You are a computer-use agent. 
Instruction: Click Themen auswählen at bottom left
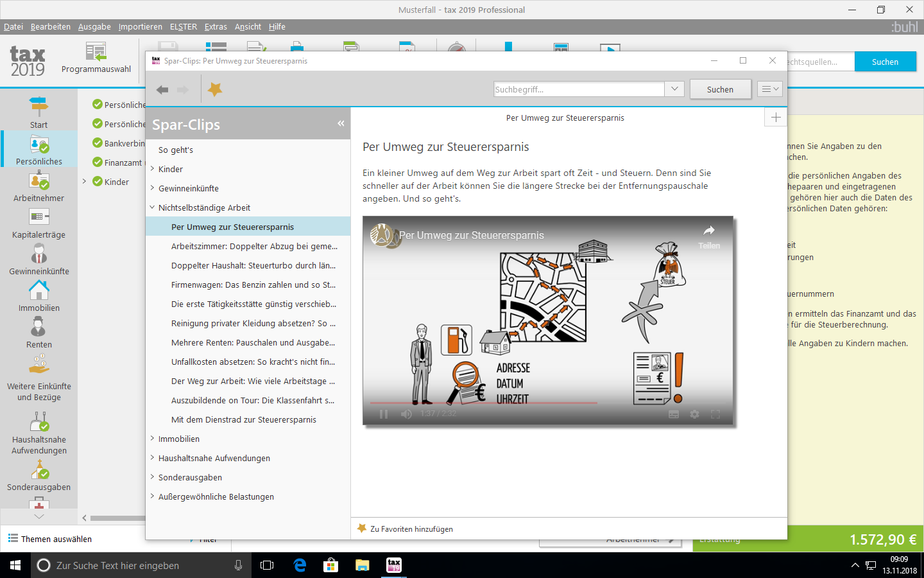[x=50, y=539]
